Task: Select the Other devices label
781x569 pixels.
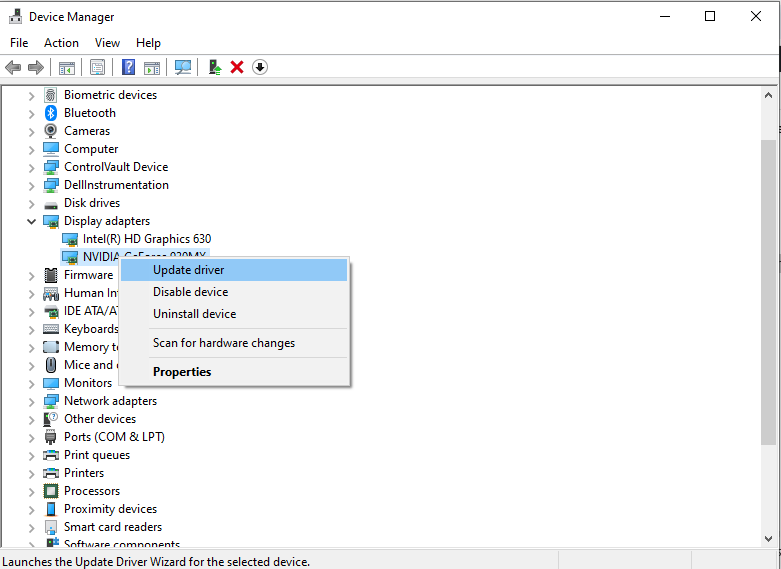Action: [x=100, y=419]
